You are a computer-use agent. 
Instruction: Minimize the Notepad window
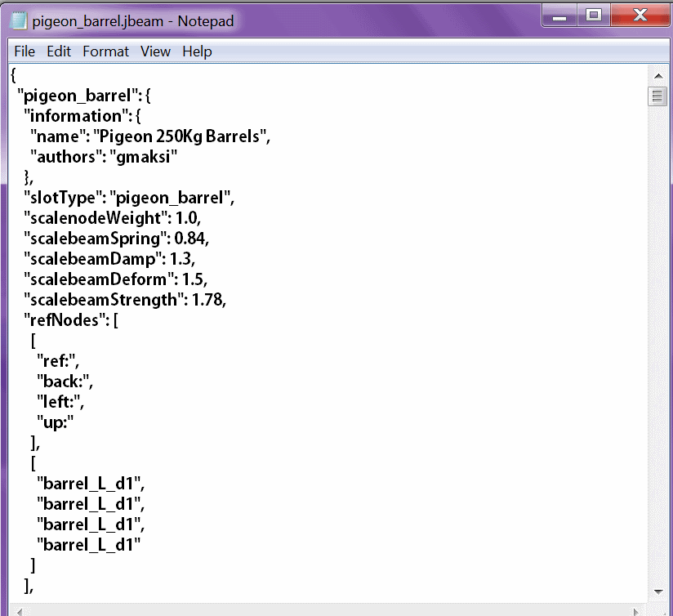pyautogui.click(x=559, y=16)
